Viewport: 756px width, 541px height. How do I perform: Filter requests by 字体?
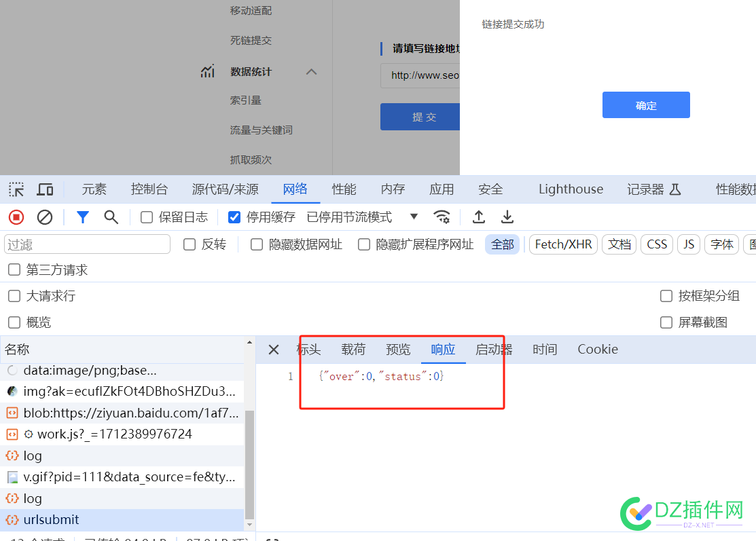[x=722, y=245]
